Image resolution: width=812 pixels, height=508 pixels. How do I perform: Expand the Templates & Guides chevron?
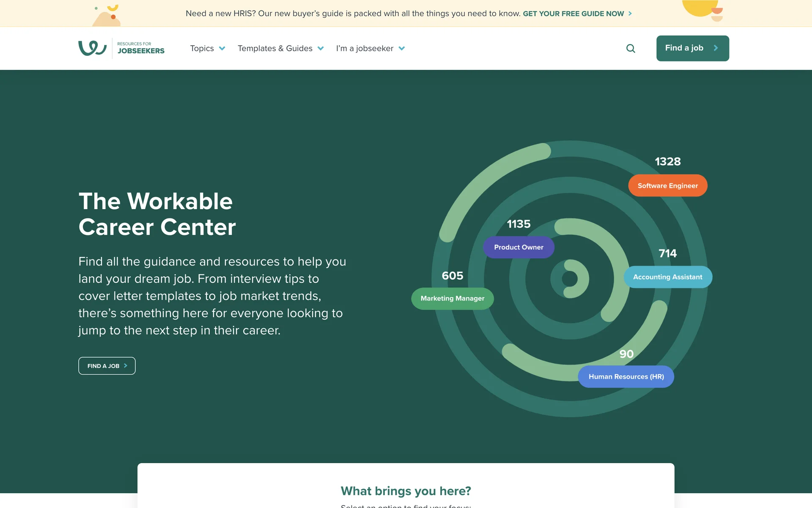tap(321, 48)
